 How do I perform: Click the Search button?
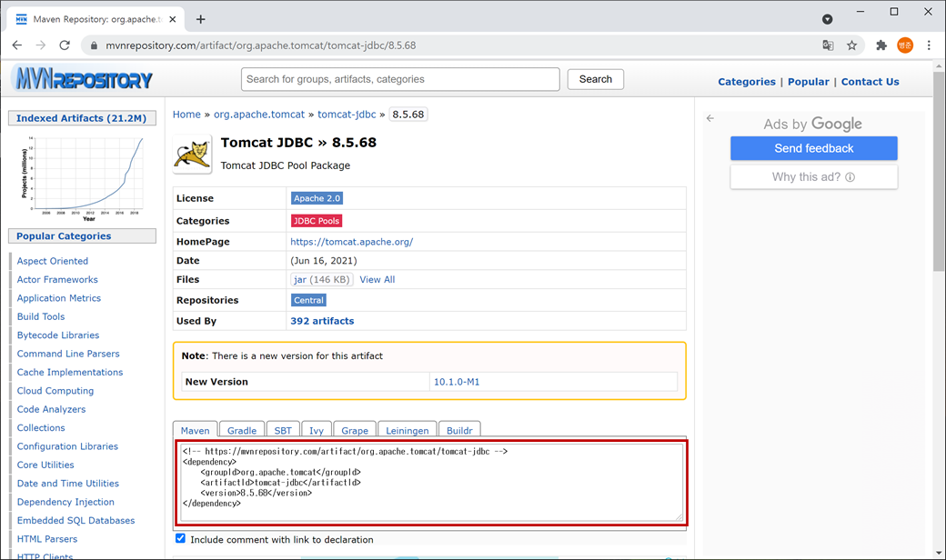click(596, 79)
